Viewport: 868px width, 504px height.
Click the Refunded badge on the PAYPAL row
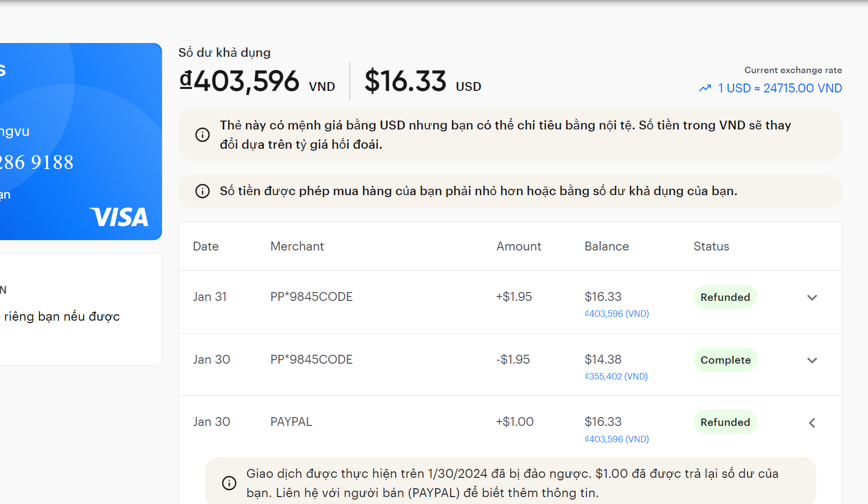pyautogui.click(x=725, y=422)
